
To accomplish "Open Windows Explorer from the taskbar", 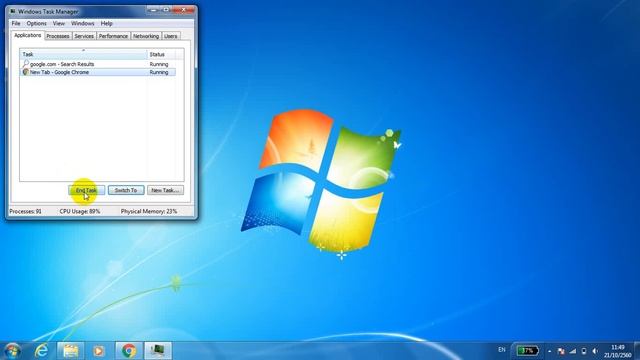I will (70, 351).
